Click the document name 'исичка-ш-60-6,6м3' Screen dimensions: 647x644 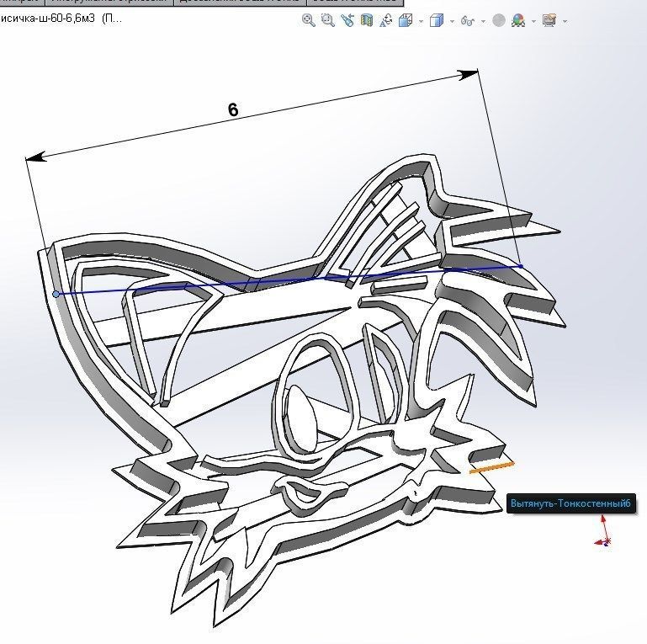[47, 19]
